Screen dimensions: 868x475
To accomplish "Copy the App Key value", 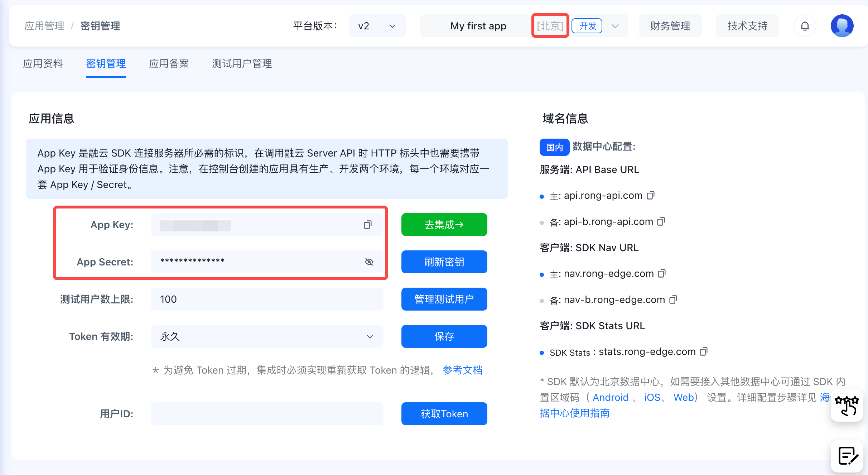I will (x=368, y=225).
